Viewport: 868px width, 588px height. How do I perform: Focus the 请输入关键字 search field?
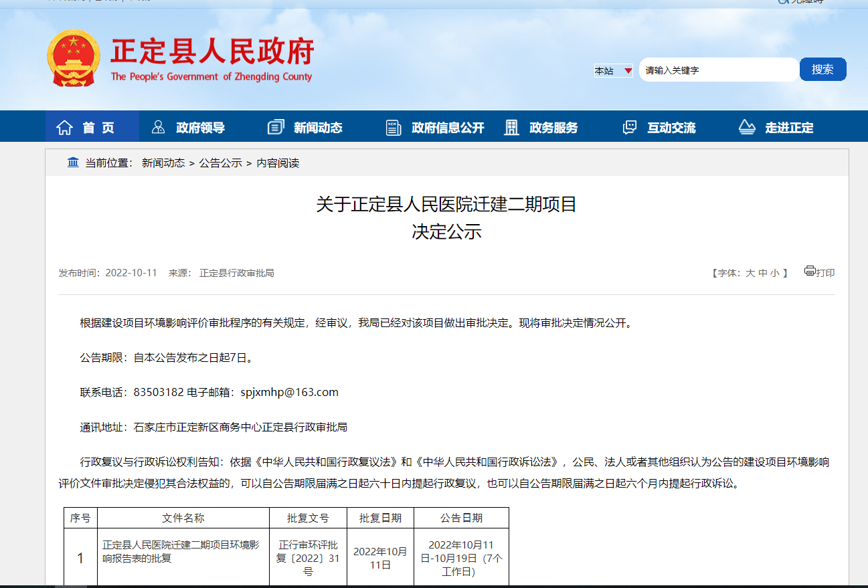point(719,70)
